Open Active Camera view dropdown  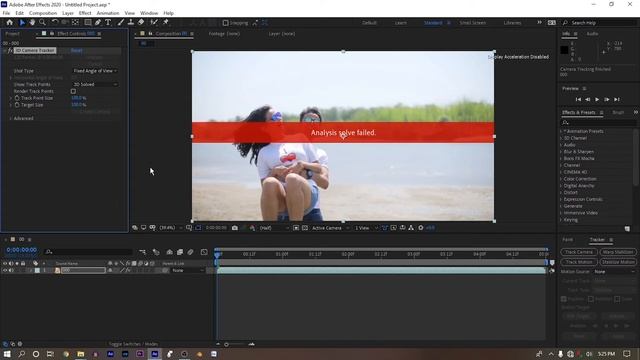[x=330, y=228]
